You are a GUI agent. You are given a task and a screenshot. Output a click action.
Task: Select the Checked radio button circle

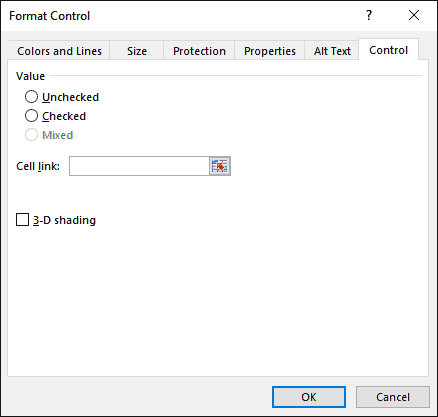[x=31, y=116]
